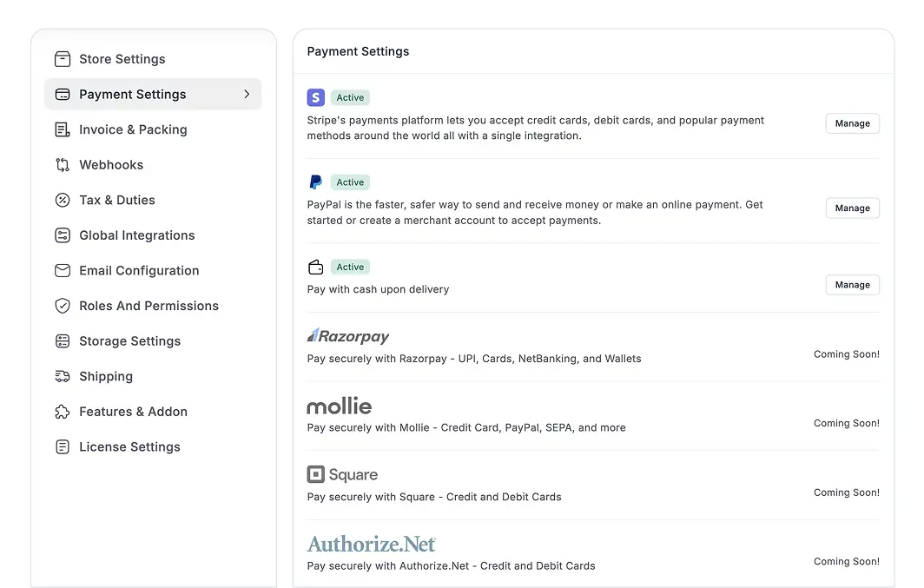Click the Stripe logo icon
The width and height of the screenshot is (924, 588).
tap(316, 98)
